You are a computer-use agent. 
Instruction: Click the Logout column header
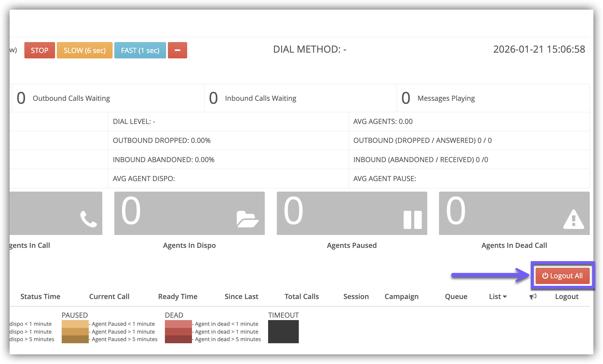coord(567,297)
